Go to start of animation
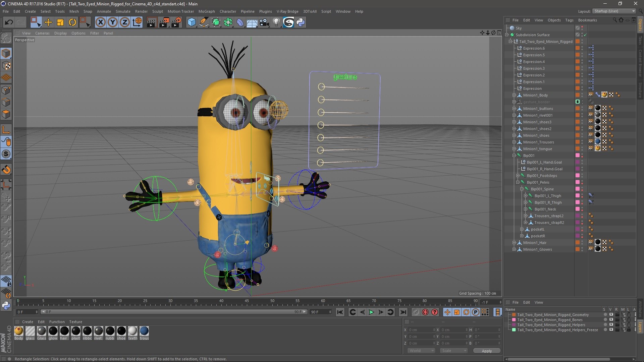 (340, 312)
